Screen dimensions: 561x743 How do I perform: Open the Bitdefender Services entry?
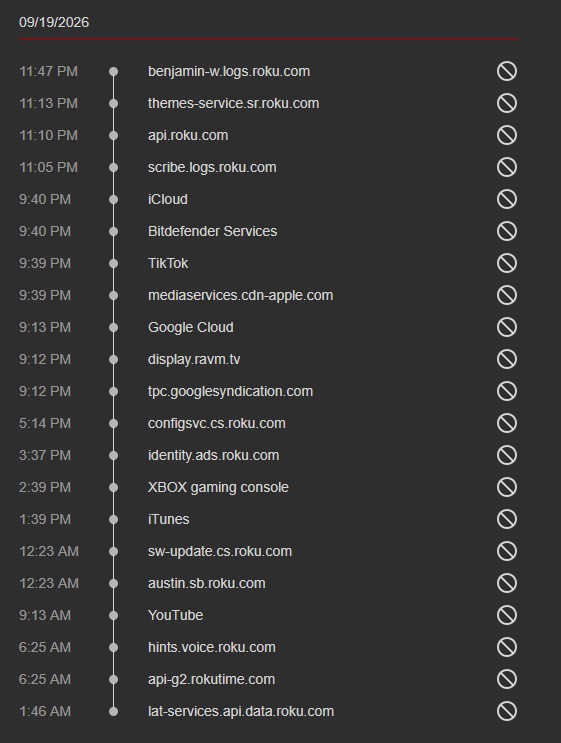point(212,231)
